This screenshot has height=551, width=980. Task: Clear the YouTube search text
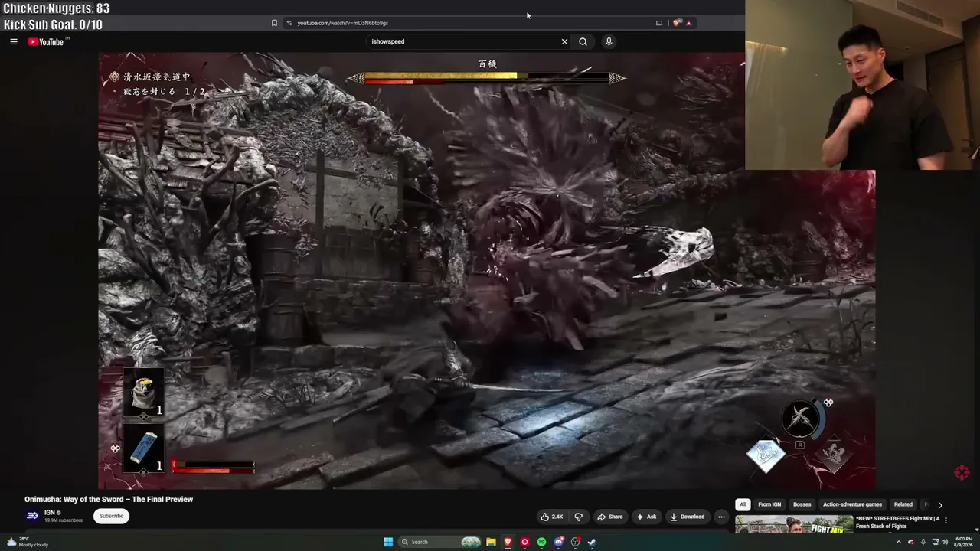tap(564, 41)
